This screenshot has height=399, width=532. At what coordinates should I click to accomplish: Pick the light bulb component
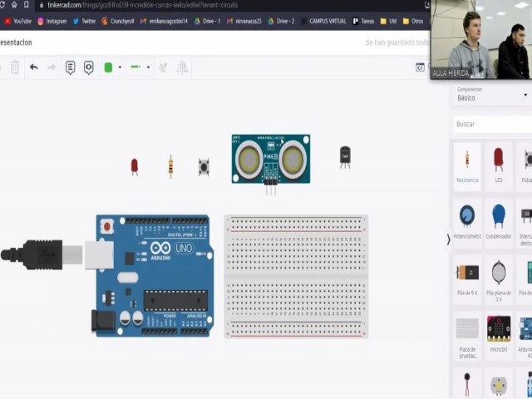point(499,384)
